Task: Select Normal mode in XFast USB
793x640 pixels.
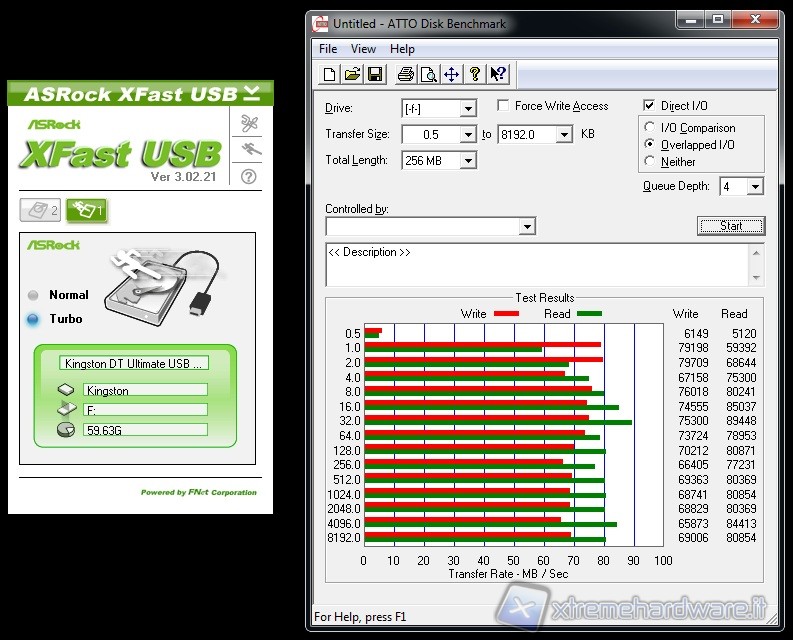Action: (x=33, y=295)
